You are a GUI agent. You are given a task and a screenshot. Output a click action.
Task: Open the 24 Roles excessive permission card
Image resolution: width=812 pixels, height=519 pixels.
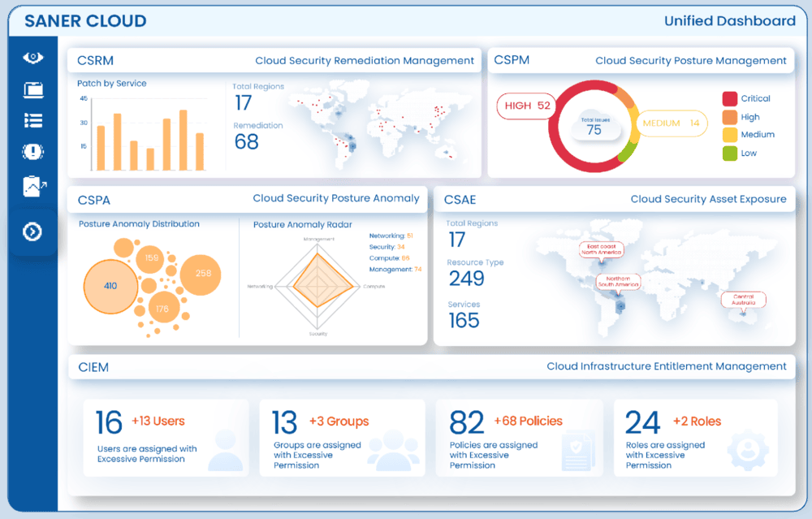pyautogui.click(x=696, y=438)
